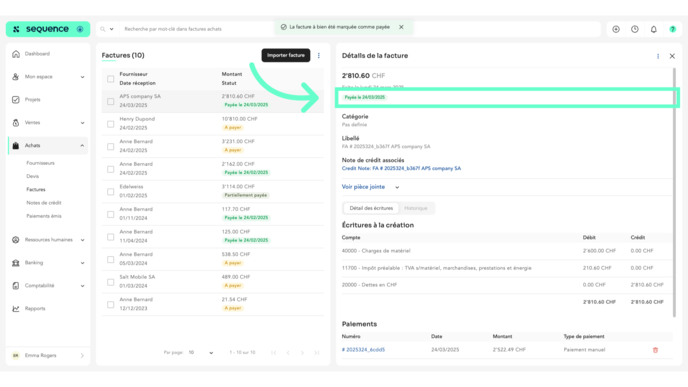Open Factures submenu item

click(x=36, y=190)
